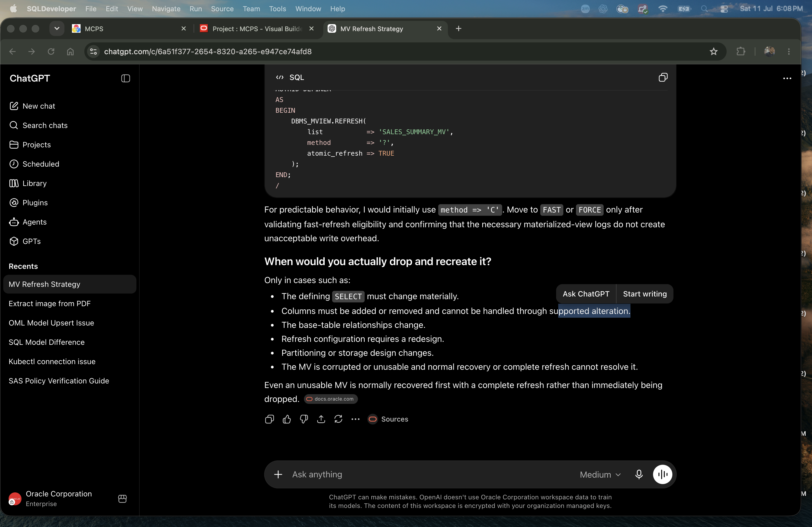Close the MCPS browser tab
This screenshot has height=527, width=812.
[184, 29]
